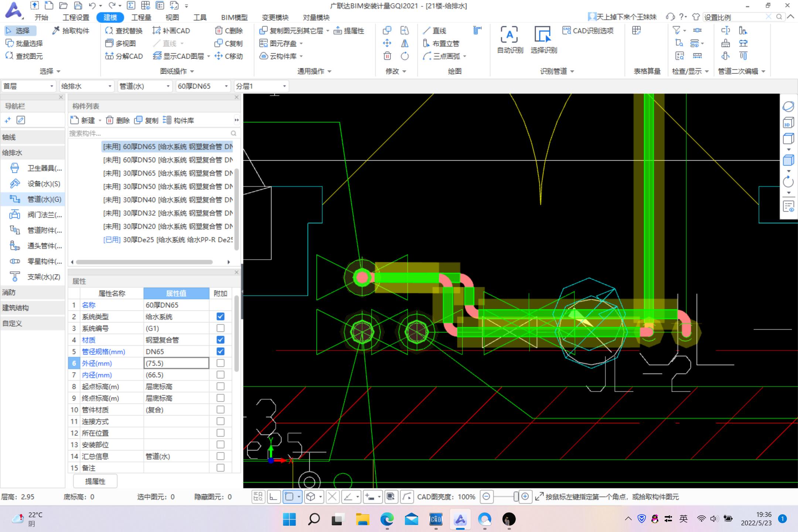Open the 分层1 layer dropdown
Image resolution: width=798 pixels, height=532 pixels.
pyautogui.click(x=261, y=86)
